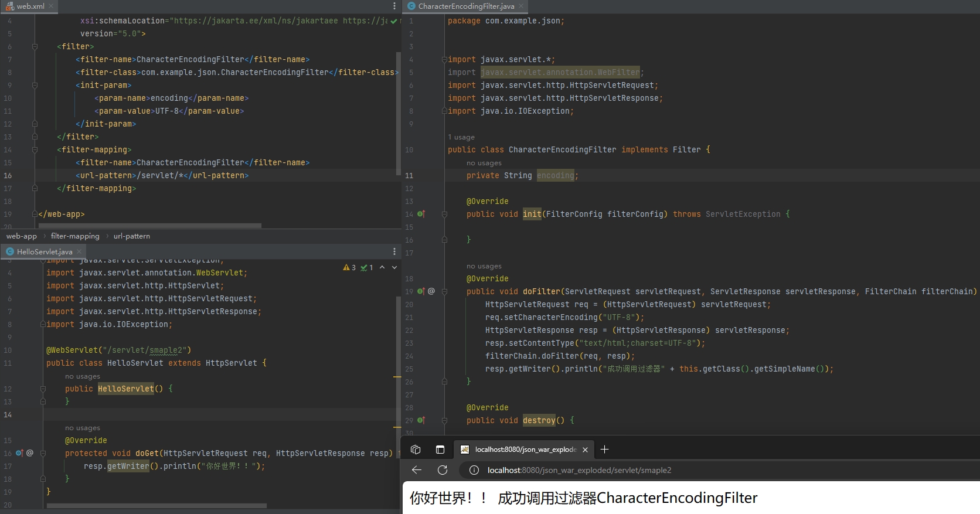Select filter-mapping breadcrumb
This screenshot has height=514, width=980.
pos(75,236)
